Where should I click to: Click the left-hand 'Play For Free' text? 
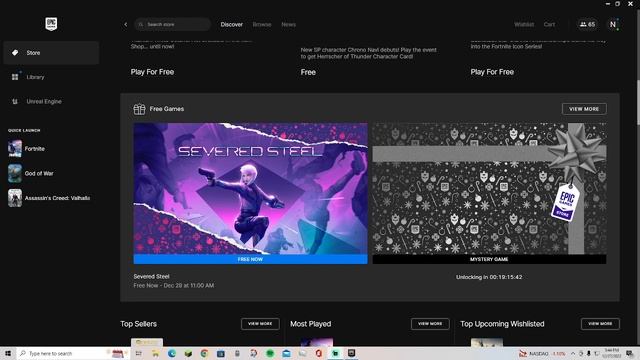click(152, 72)
